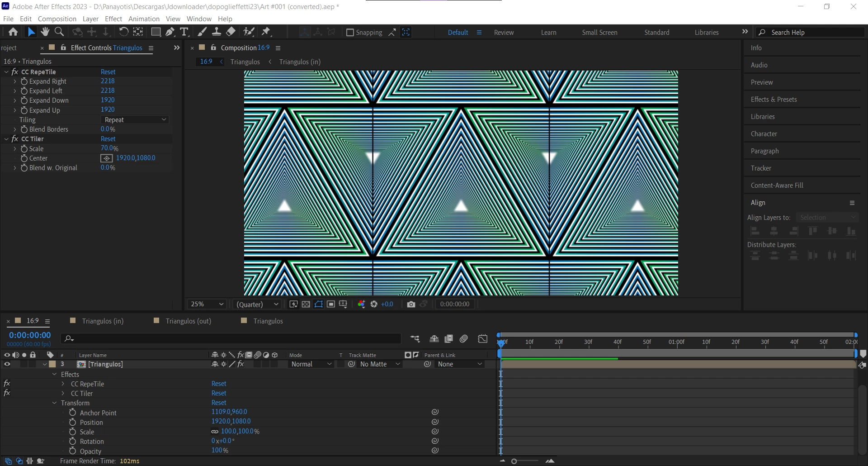Viewport: 868px width, 466px height.
Task: Click the Triangulos layer label color swatch
Action: click(x=52, y=364)
